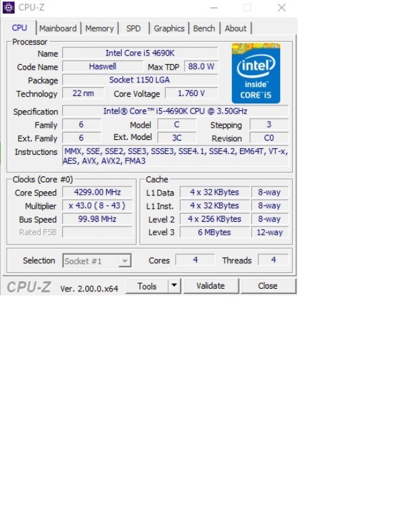Click the Threads value 4
Screen dimensions: 420x530
273,260
